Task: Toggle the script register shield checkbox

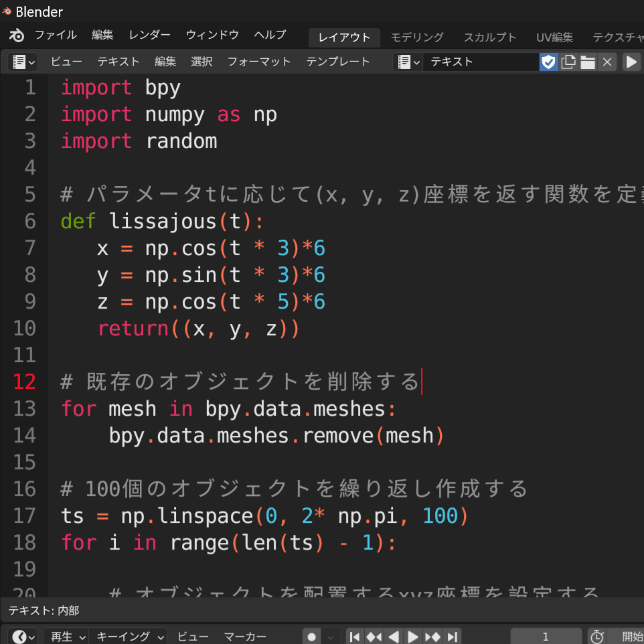Action: click(x=549, y=62)
